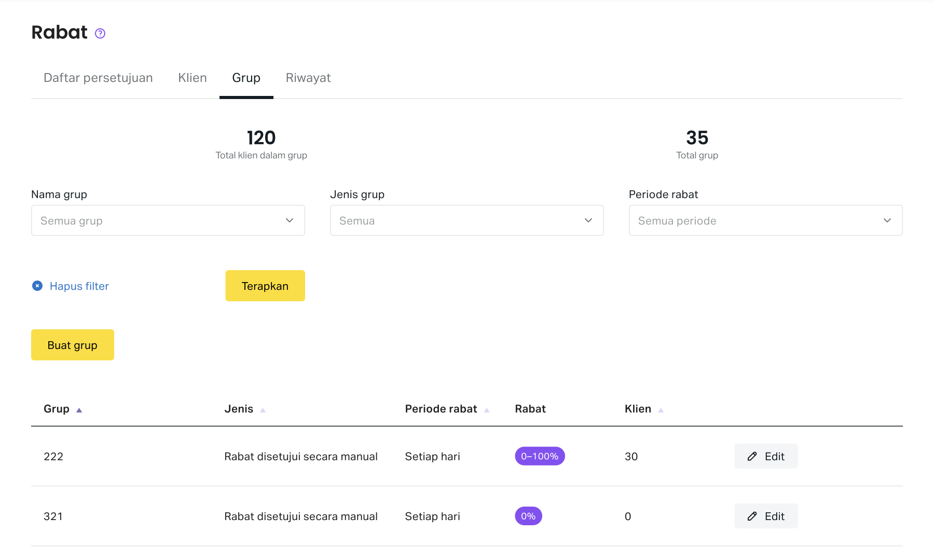Click the 0% rabat badge for group 321

[x=528, y=516]
